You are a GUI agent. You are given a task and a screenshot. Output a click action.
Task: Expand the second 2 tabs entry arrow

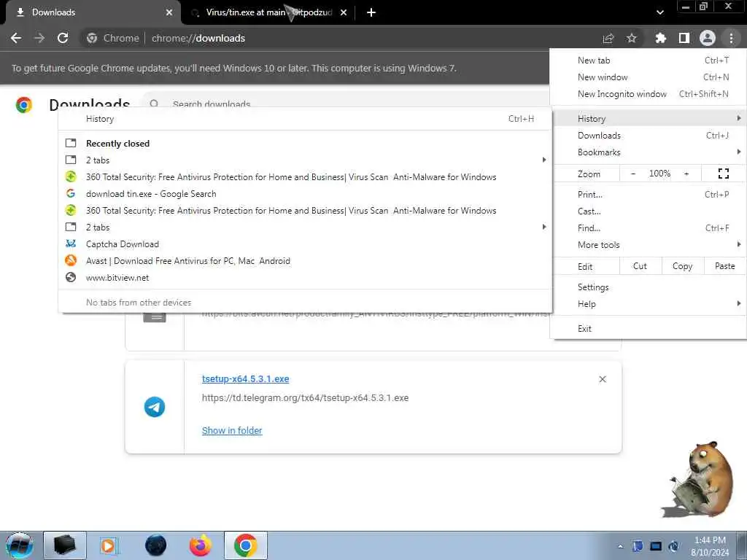coord(543,227)
